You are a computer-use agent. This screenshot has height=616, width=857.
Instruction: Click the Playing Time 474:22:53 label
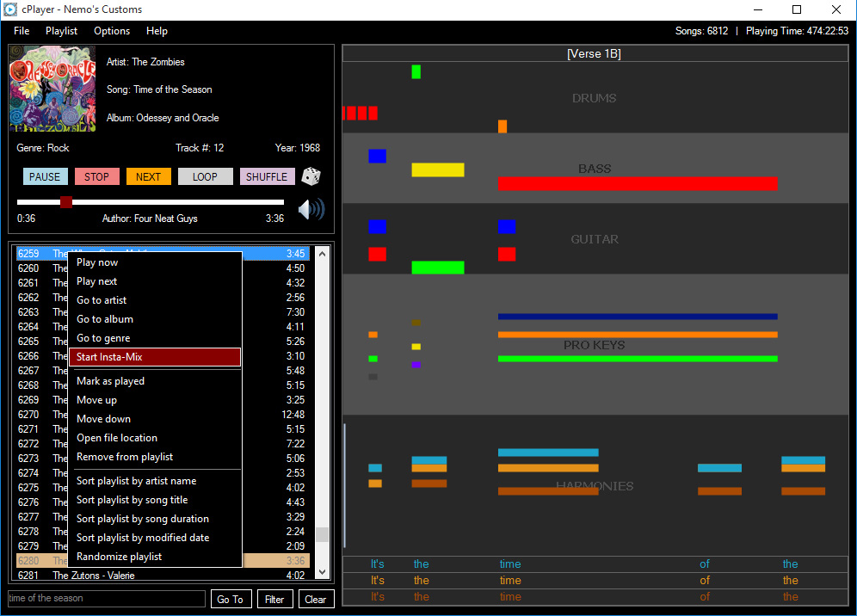click(x=797, y=31)
